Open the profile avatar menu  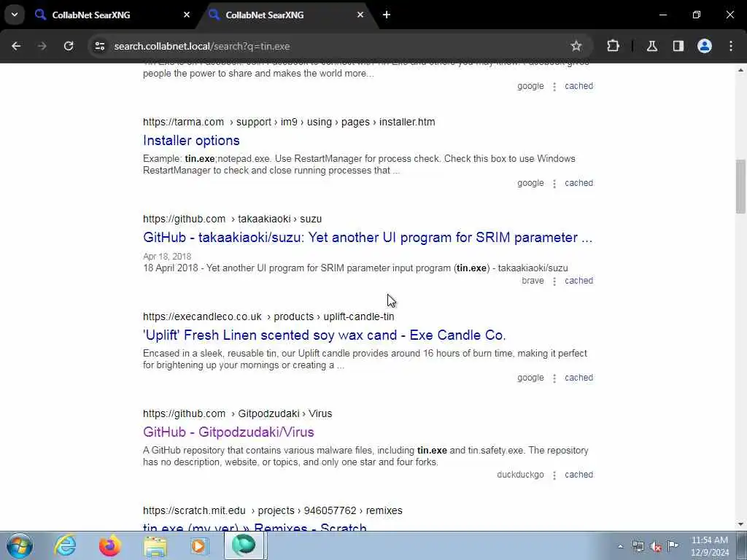[705, 46]
